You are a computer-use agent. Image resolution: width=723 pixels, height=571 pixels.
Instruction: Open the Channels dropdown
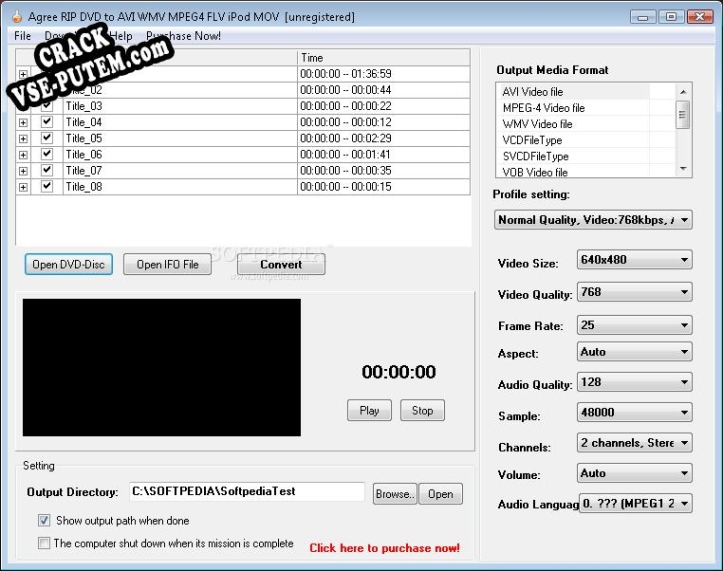(x=634, y=443)
